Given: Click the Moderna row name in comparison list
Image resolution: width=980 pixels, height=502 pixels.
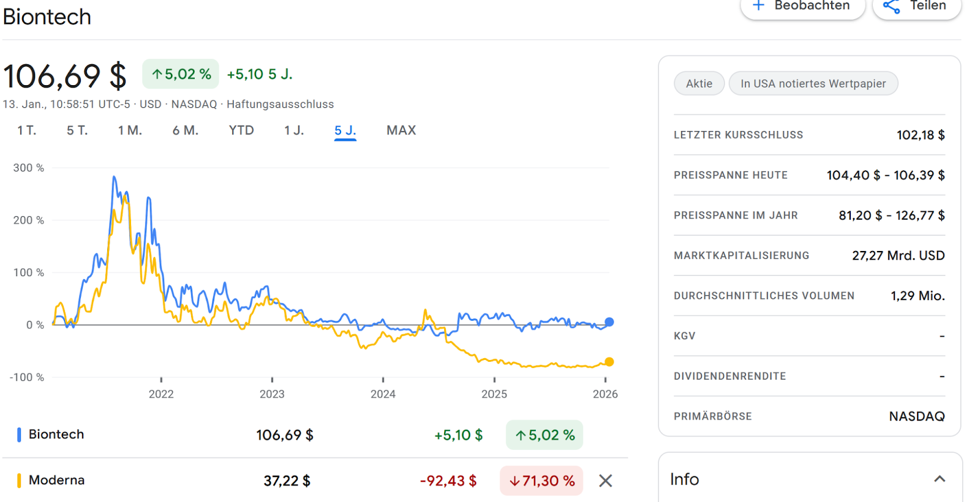Looking at the screenshot, I should click(56, 480).
